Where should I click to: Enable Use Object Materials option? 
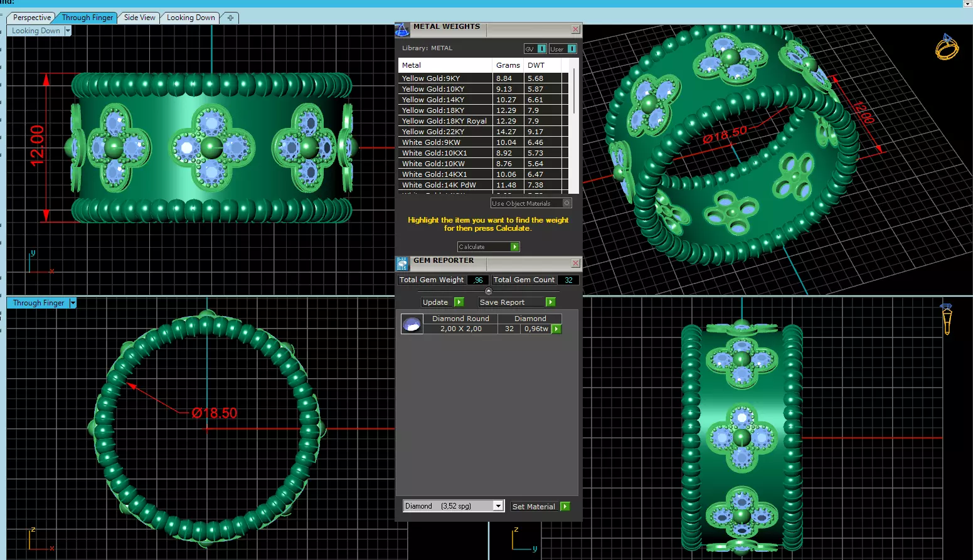[x=567, y=203]
